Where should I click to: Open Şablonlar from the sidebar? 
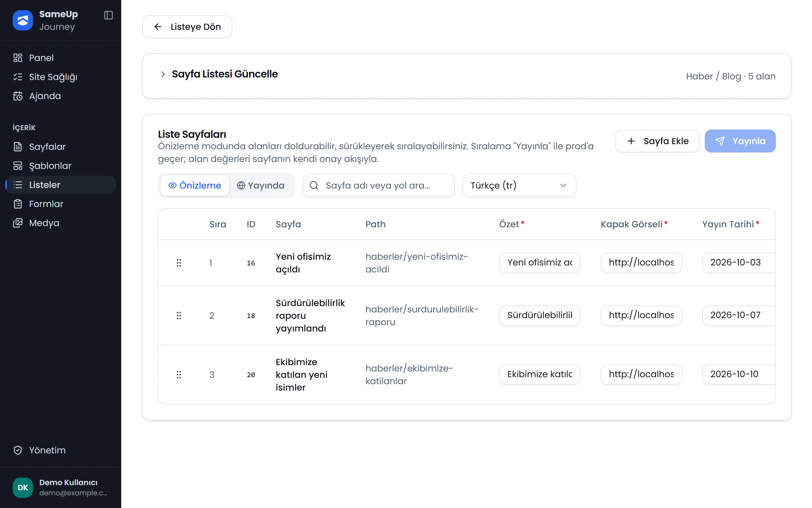tap(61, 166)
